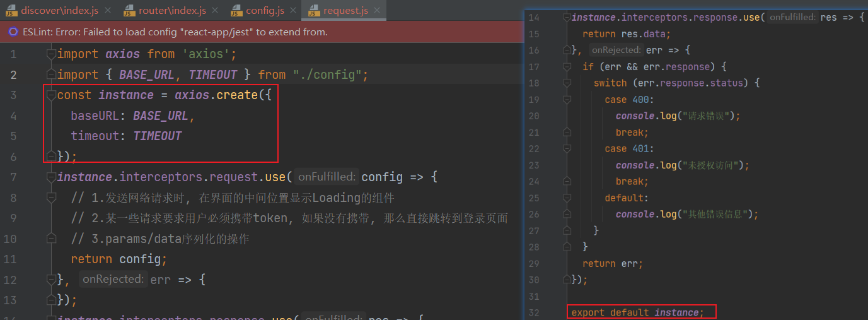
Task: Click 'return res.data;' on line 15
Action: [627, 34]
